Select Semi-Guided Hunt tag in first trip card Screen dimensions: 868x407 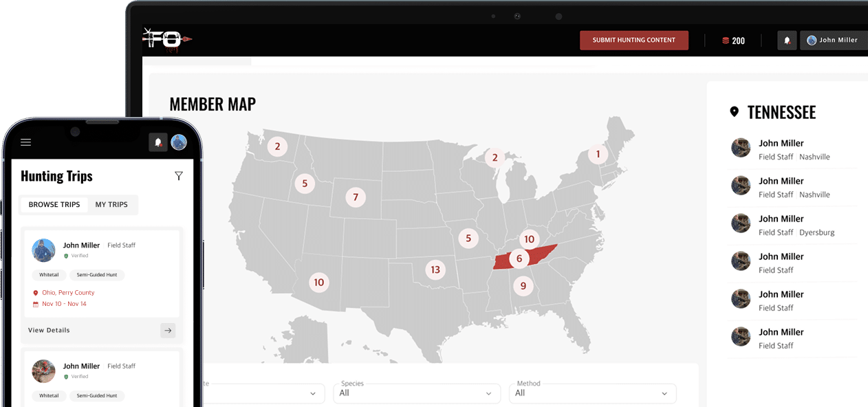(97, 274)
